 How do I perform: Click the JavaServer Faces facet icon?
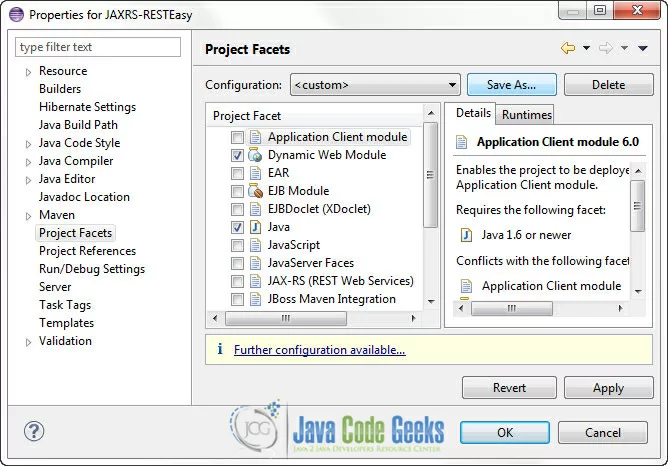(255, 263)
